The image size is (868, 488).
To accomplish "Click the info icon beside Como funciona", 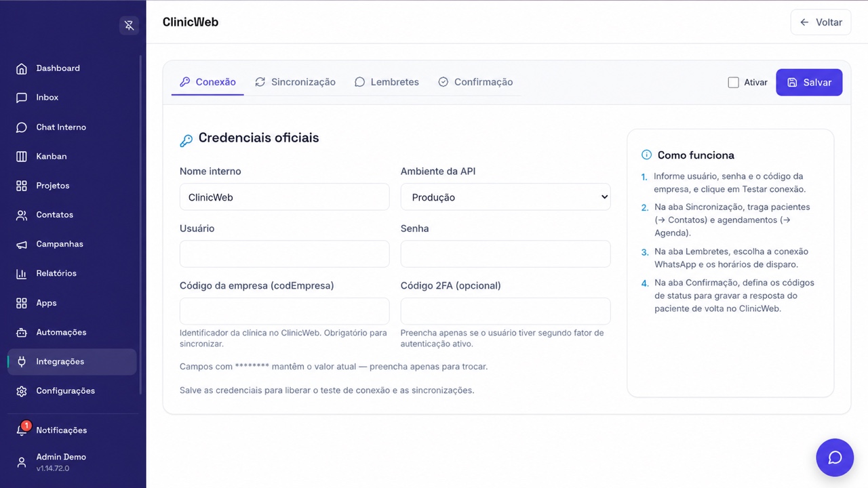I will click(646, 155).
